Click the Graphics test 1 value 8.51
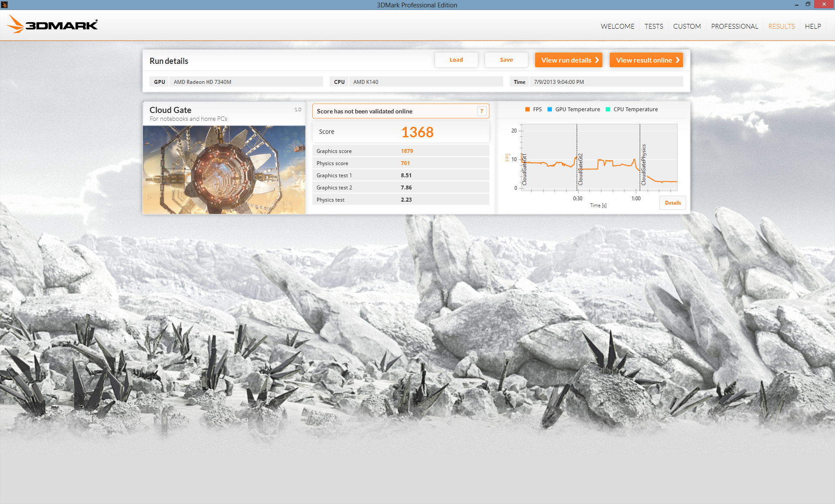This screenshot has height=504, width=835. [x=406, y=176]
